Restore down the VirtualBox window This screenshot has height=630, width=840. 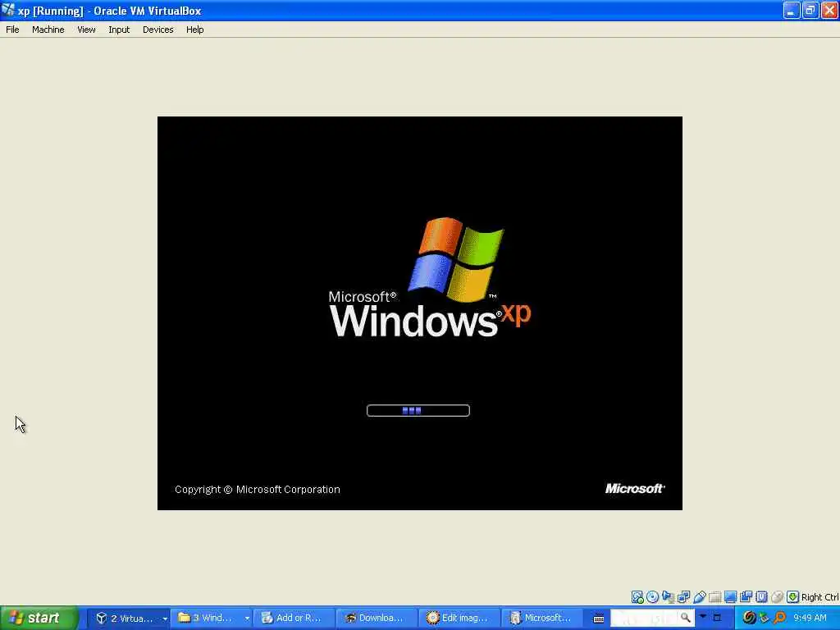point(810,10)
